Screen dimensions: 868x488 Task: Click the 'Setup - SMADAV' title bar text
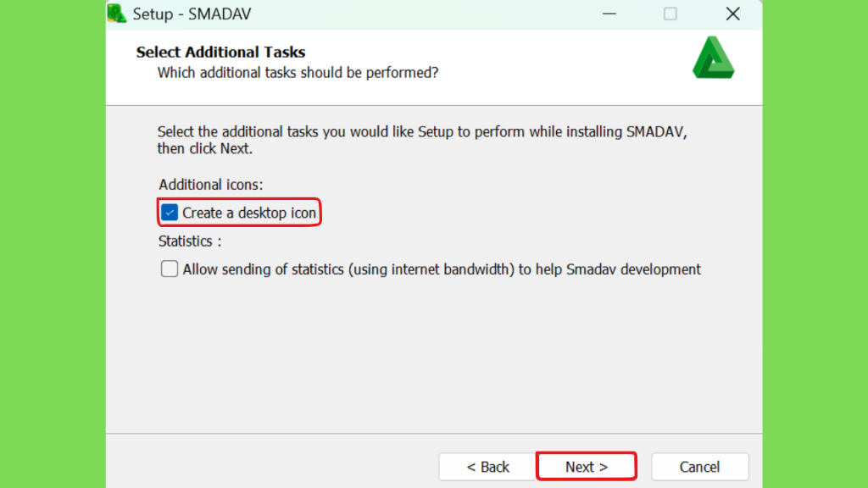192,14
